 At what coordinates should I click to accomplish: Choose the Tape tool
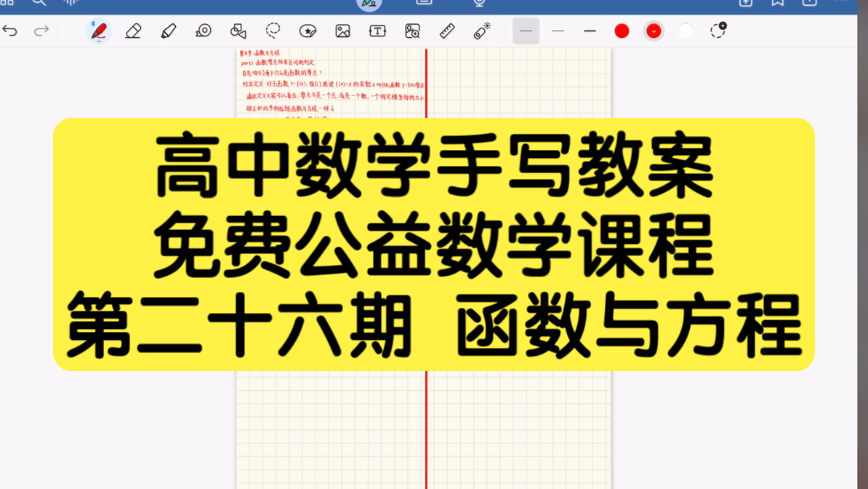pyautogui.click(x=204, y=31)
